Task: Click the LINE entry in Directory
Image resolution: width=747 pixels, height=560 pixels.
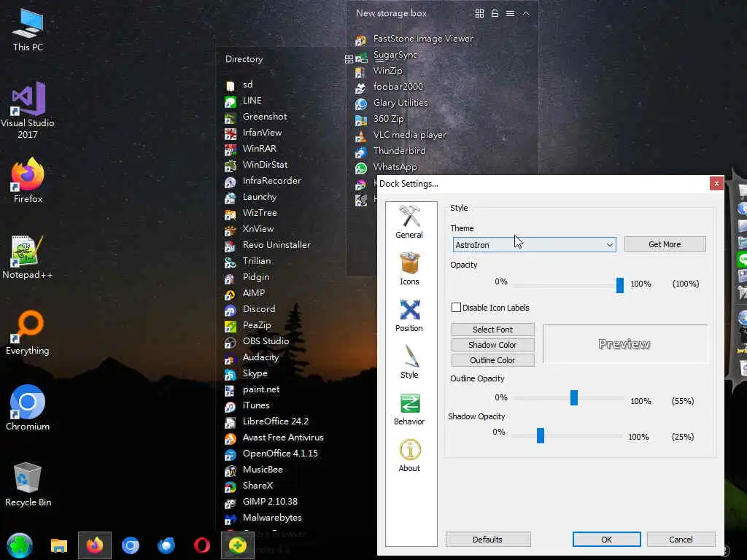Action: pyautogui.click(x=244, y=101)
